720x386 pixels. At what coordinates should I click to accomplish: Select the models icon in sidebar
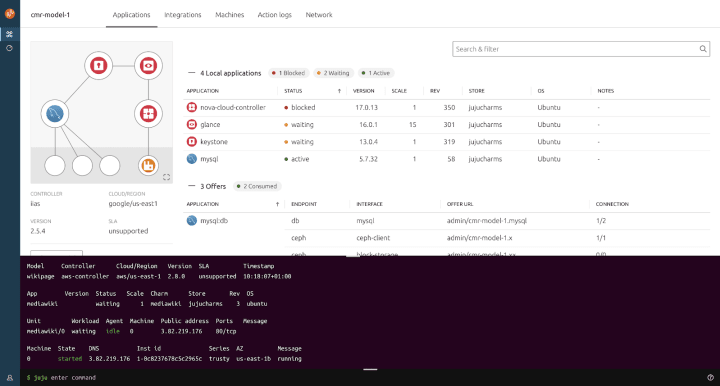9,34
